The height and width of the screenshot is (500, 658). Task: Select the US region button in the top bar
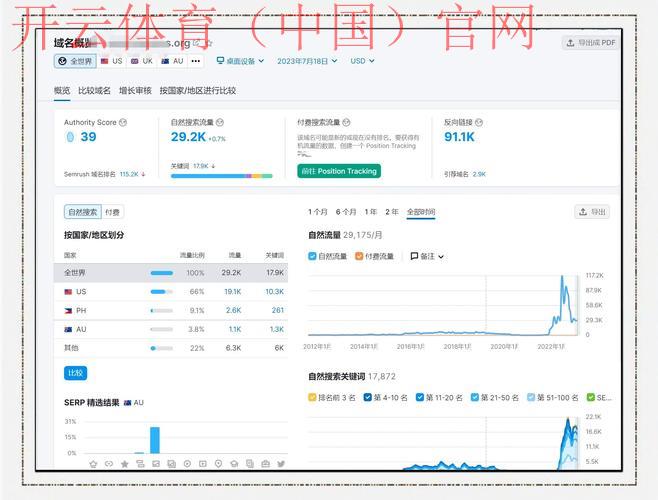click(112, 61)
